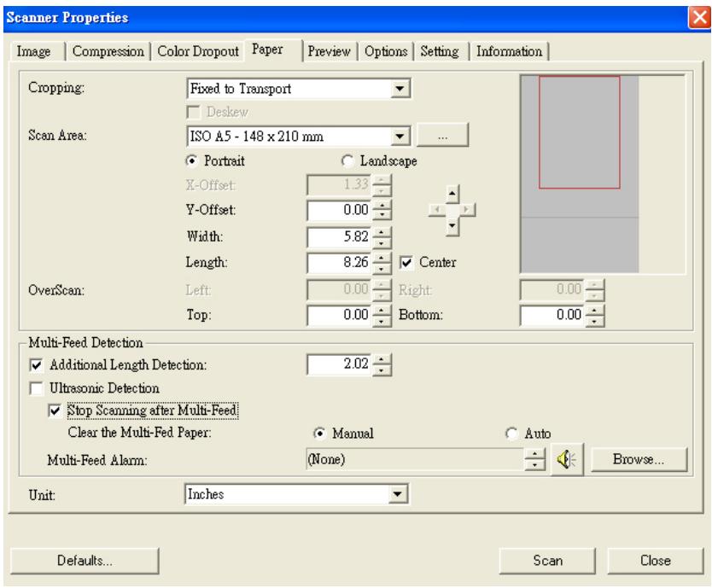Toggle Additional Length Detection checkbox
Viewport: 712px width, 588px height.
36,365
